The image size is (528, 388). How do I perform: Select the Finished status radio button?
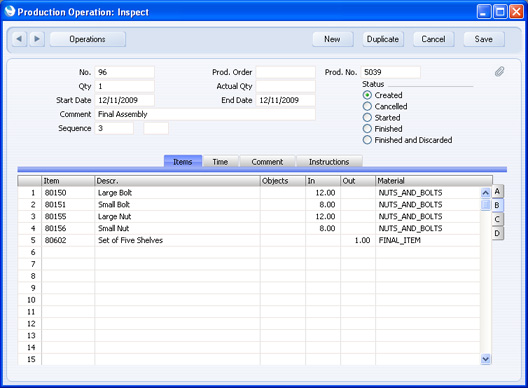click(x=367, y=129)
